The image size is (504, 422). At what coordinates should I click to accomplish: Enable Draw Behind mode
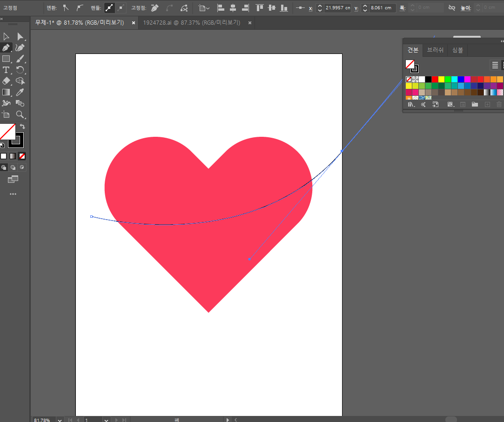pyautogui.click(x=13, y=167)
